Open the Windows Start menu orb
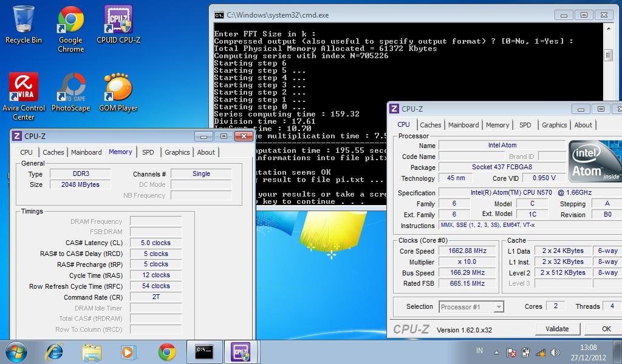 pos(16,352)
